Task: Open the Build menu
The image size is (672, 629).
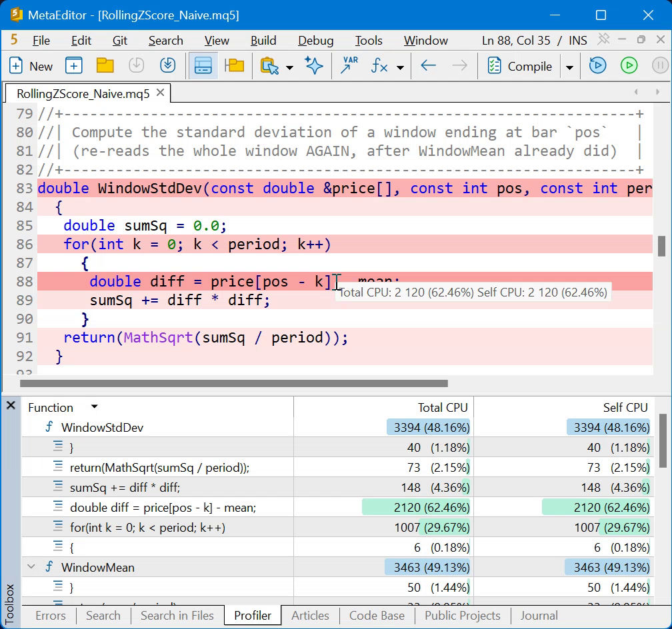Action: point(263,40)
